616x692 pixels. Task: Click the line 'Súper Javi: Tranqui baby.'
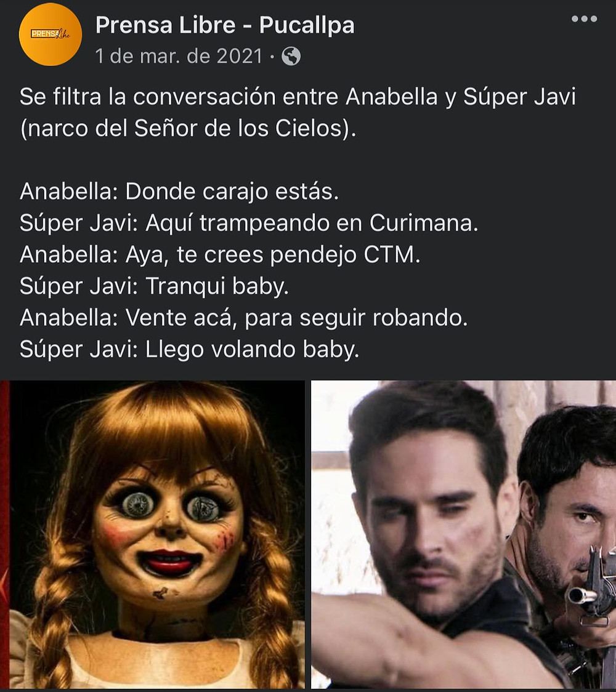point(154,286)
